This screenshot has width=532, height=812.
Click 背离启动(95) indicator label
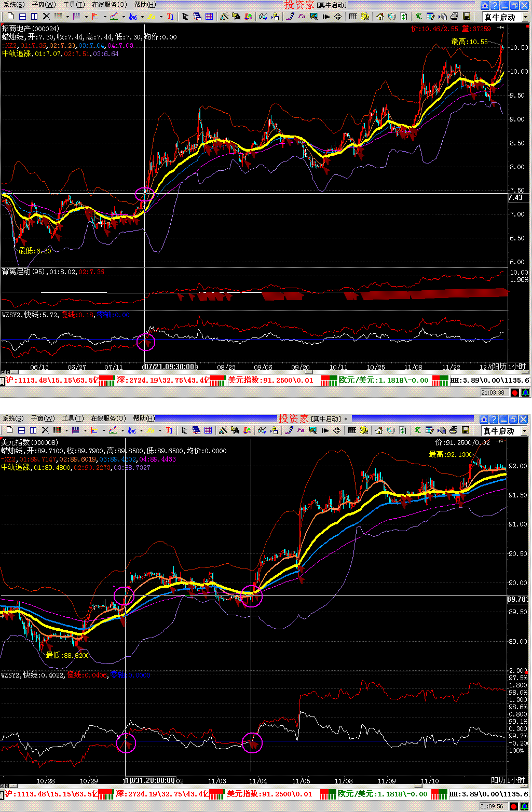coord(24,272)
